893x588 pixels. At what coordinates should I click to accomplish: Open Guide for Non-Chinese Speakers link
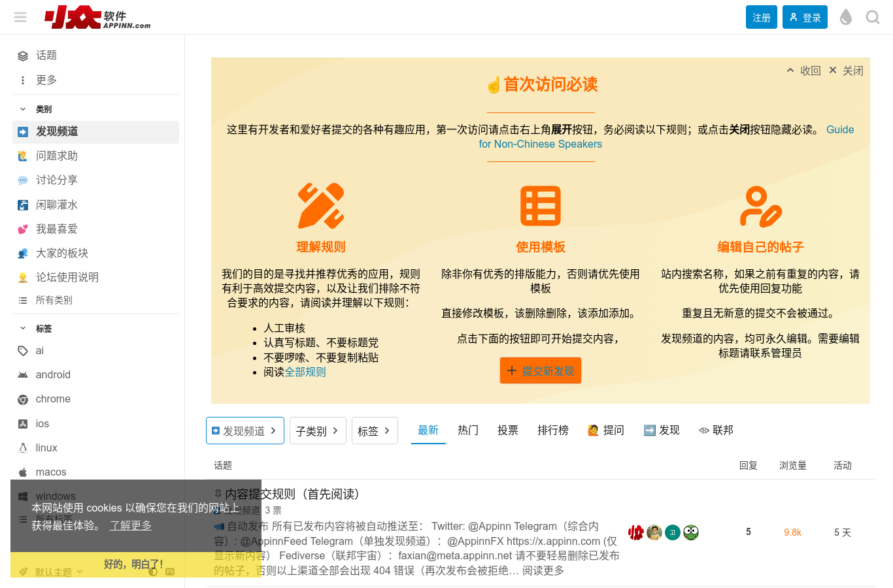click(x=667, y=137)
